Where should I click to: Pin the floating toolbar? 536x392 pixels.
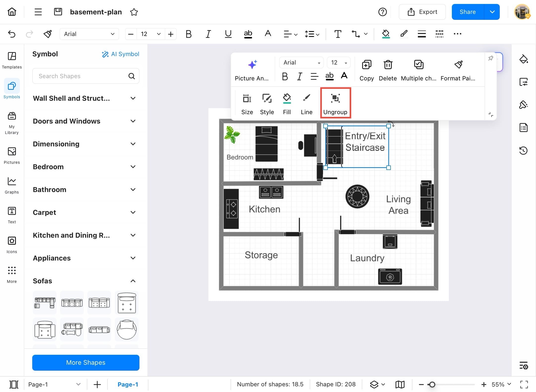point(491,58)
